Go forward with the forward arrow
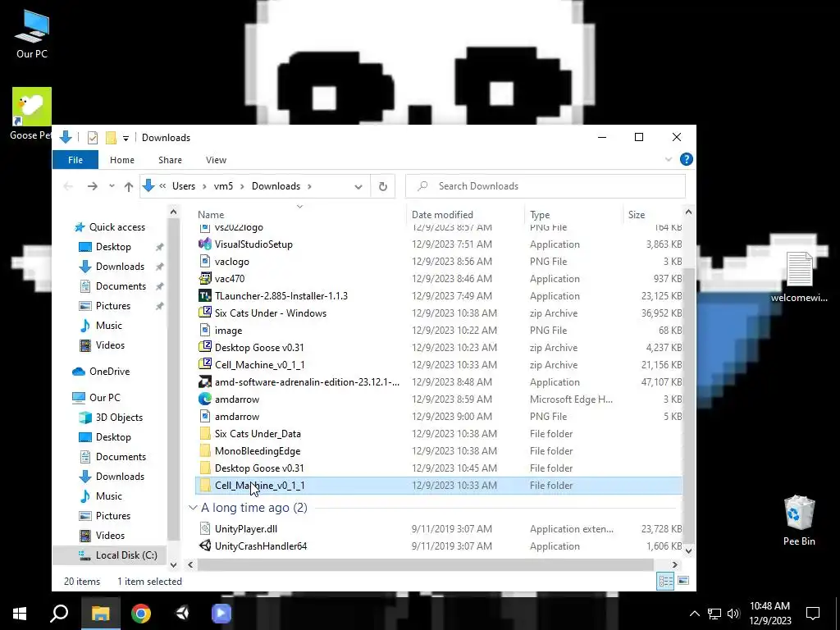 92,186
